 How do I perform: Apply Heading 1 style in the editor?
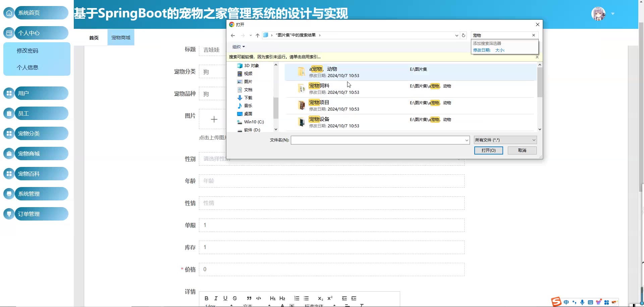273,298
